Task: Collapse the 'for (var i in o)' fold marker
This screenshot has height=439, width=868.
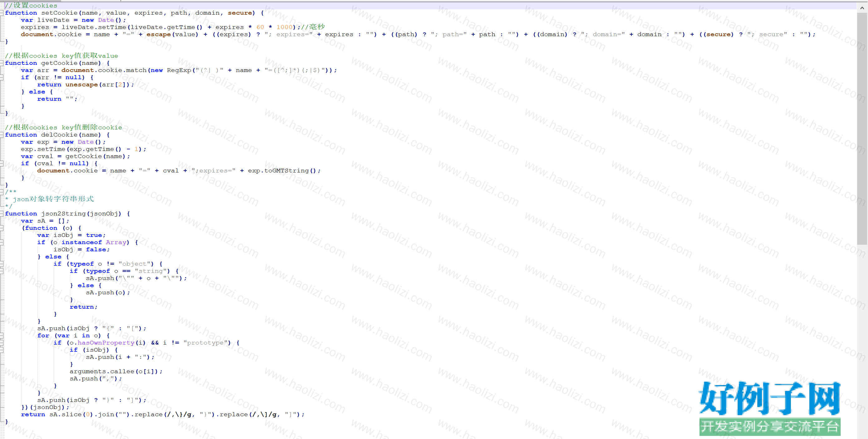Action: click(2, 335)
